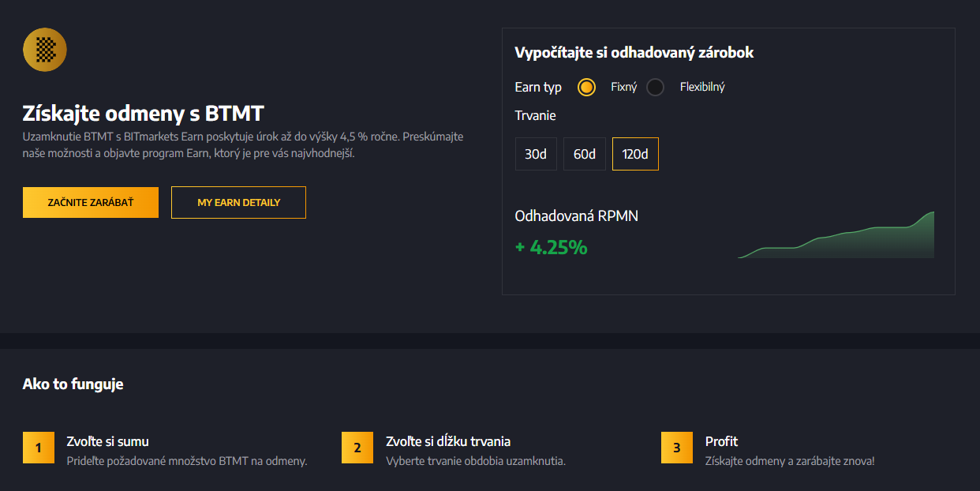Screen dimensions: 980x491
Task: Open MY EARN DETAILY
Action: 238,202
